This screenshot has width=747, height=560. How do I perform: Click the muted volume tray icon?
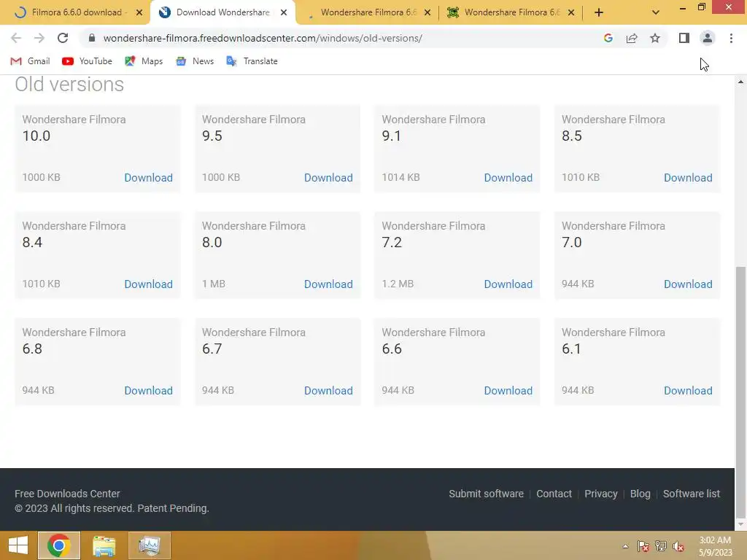point(678,546)
